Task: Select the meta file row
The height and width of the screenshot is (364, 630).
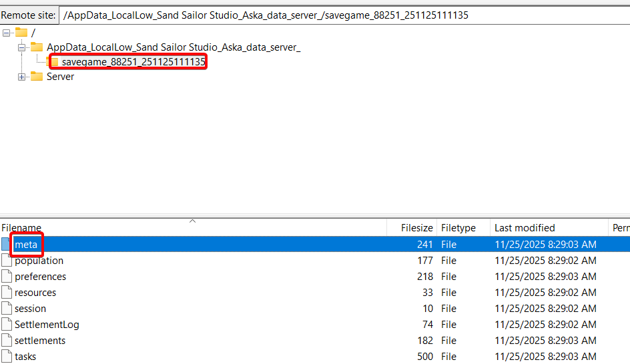Action: click(x=27, y=245)
